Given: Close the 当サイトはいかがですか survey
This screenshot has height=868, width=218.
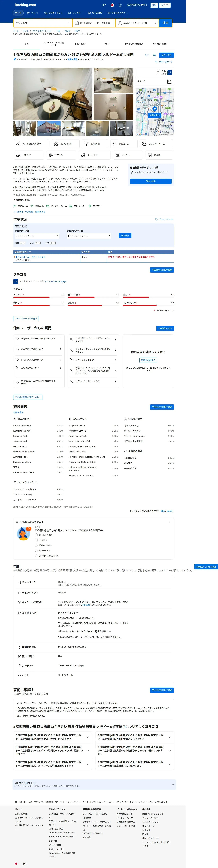Looking at the screenshot, I should (x=170, y=522).
